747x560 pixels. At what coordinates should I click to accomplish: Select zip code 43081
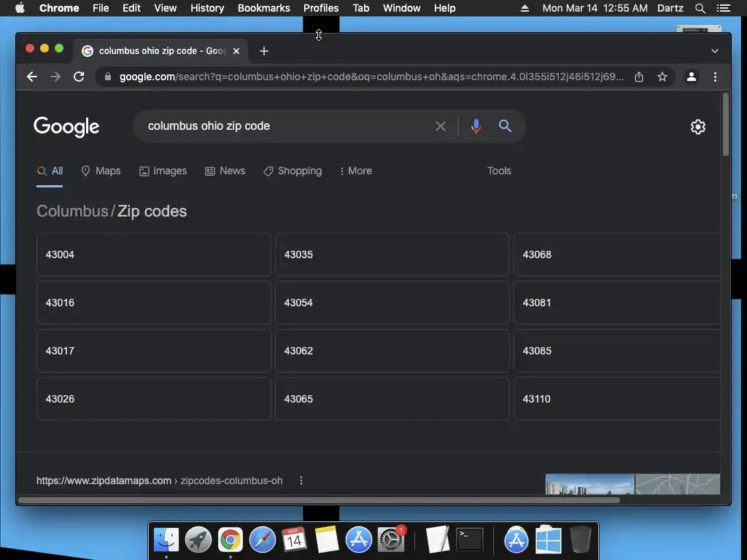coord(617,303)
